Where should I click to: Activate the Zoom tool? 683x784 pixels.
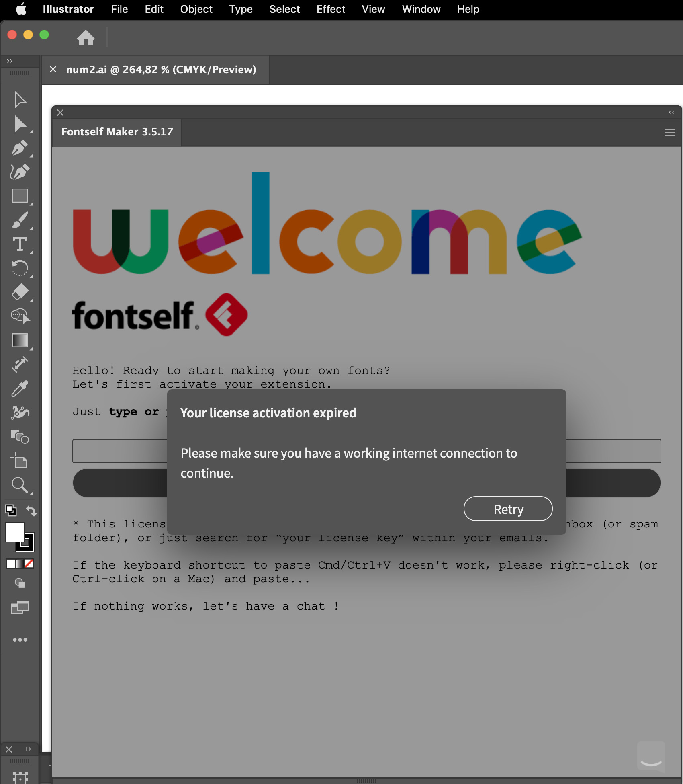click(19, 485)
